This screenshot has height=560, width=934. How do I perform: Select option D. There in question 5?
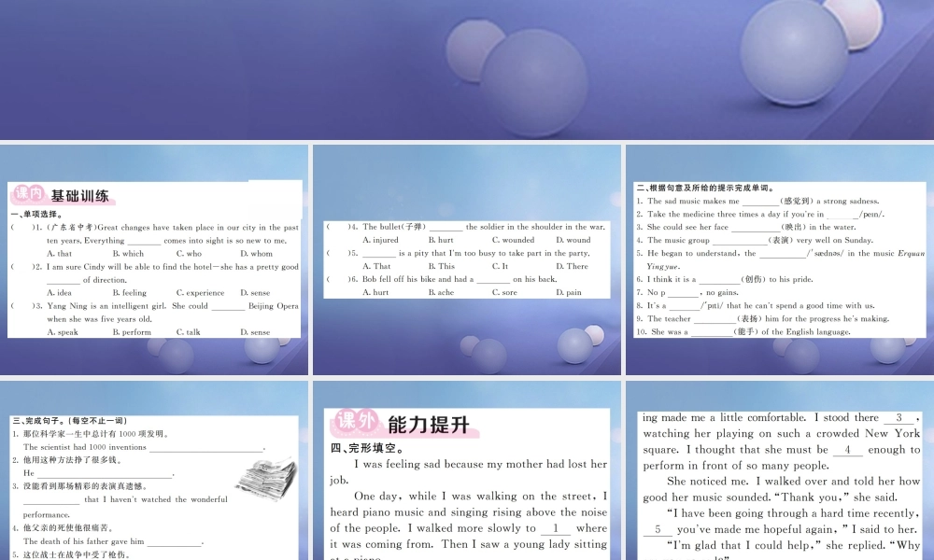(572, 266)
